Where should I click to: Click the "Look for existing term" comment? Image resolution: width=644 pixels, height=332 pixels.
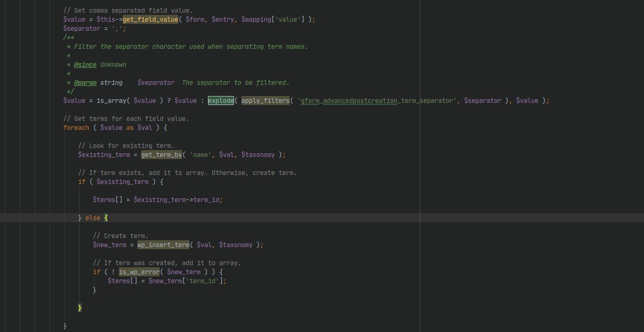point(126,146)
